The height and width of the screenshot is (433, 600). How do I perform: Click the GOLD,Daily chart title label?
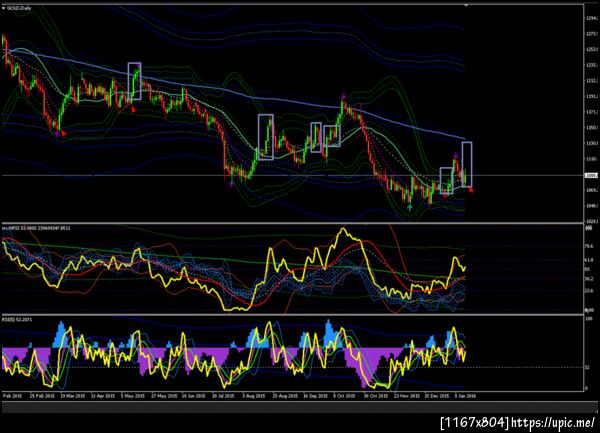pos(19,8)
